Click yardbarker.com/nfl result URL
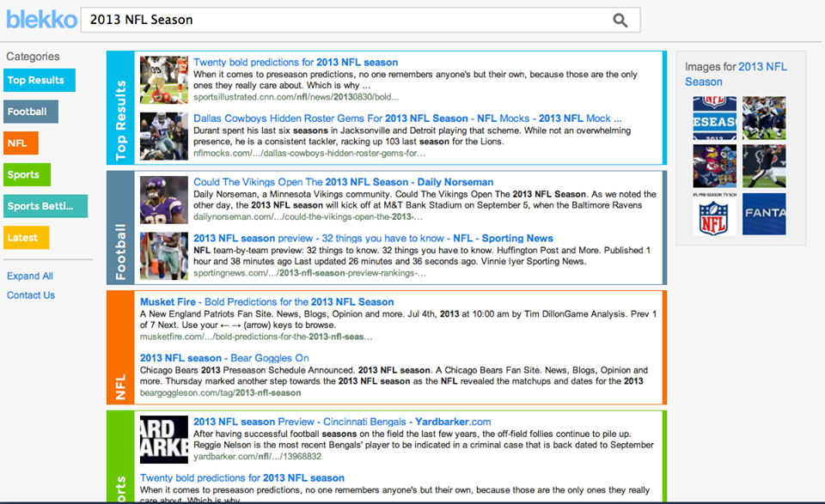 [257, 457]
